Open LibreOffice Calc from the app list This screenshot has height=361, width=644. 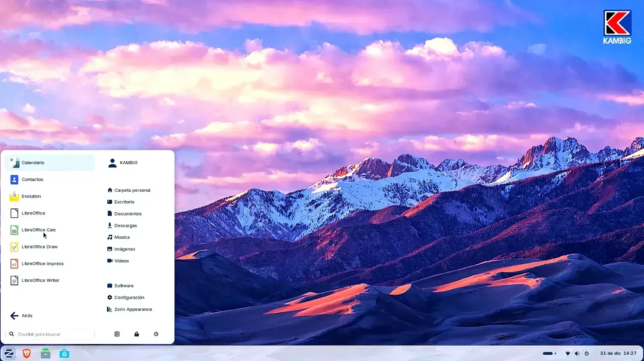pyautogui.click(x=39, y=229)
